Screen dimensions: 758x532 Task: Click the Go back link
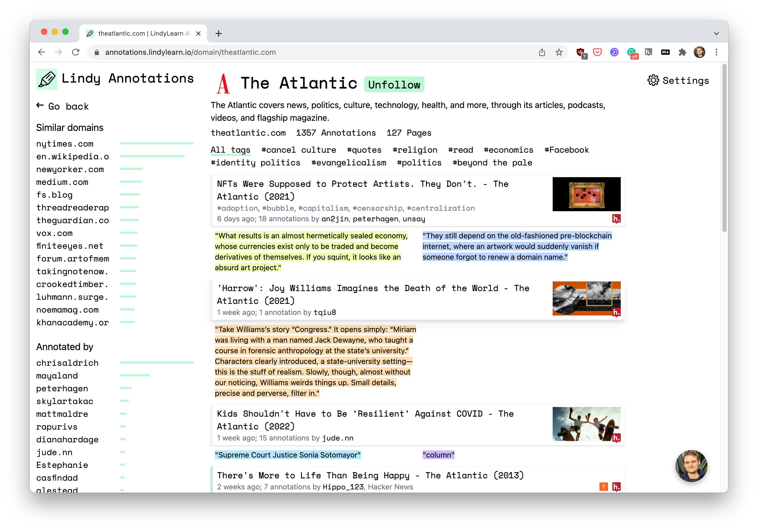(x=63, y=106)
